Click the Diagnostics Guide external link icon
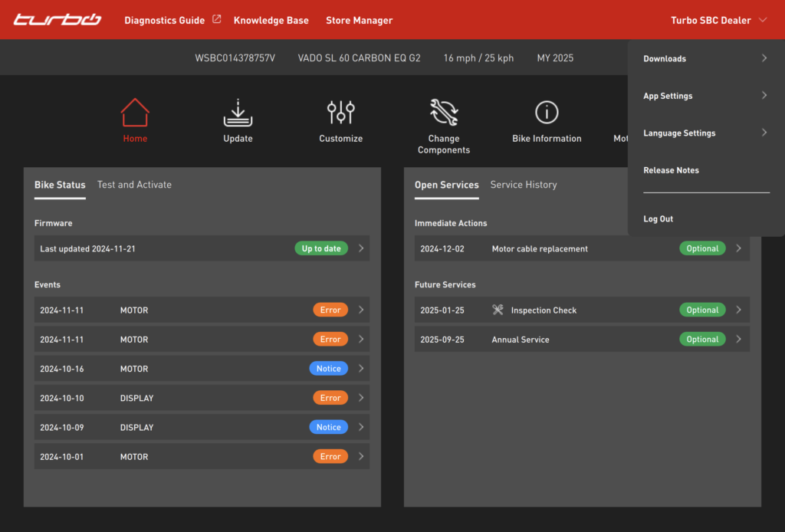Image resolution: width=785 pixels, height=532 pixels. tap(216, 20)
